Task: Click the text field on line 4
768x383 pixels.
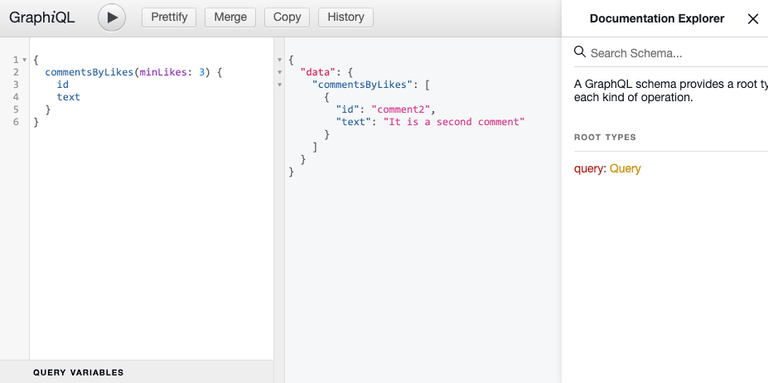Action: click(x=69, y=97)
